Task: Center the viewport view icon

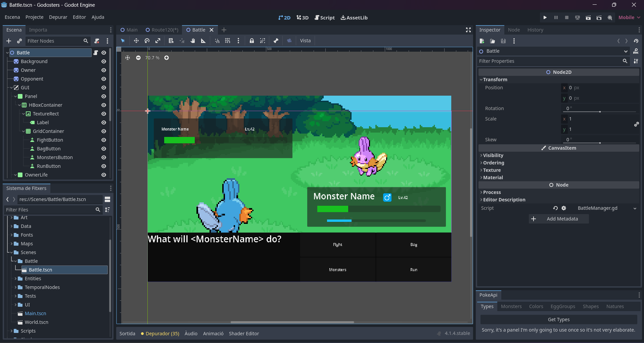Action: tap(128, 58)
